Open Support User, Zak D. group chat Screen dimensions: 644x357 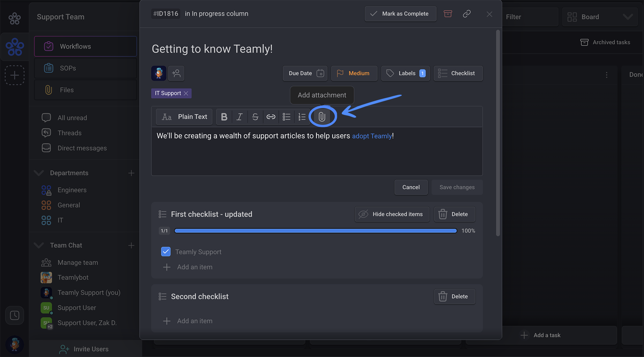[x=87, y=323]
